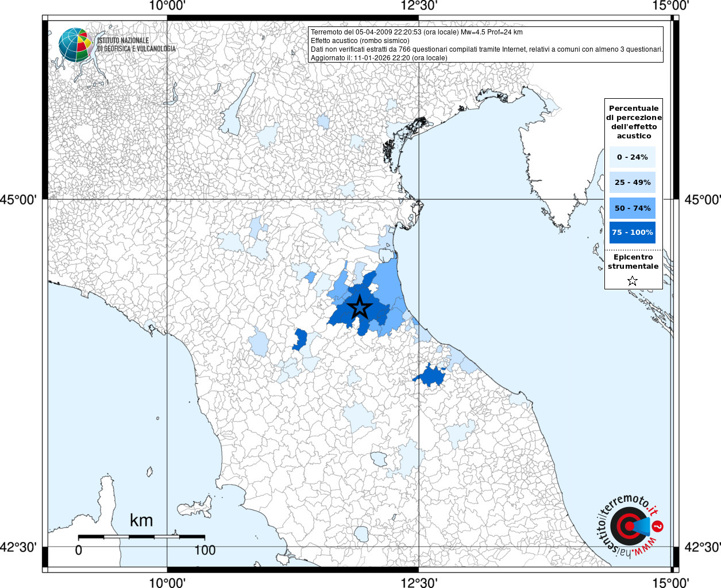721x588 pixels.
Task: Select the 25 - 49% legend swatch
Action: point(633,182)
